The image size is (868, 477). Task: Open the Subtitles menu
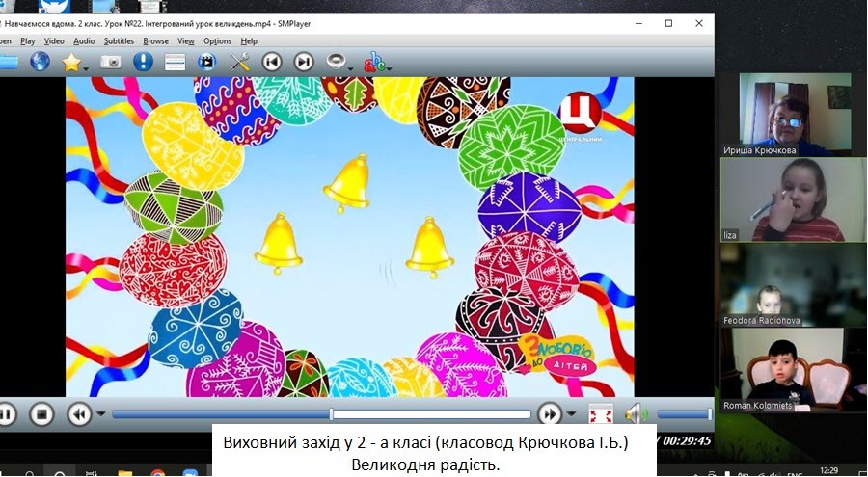coord(119,41)
